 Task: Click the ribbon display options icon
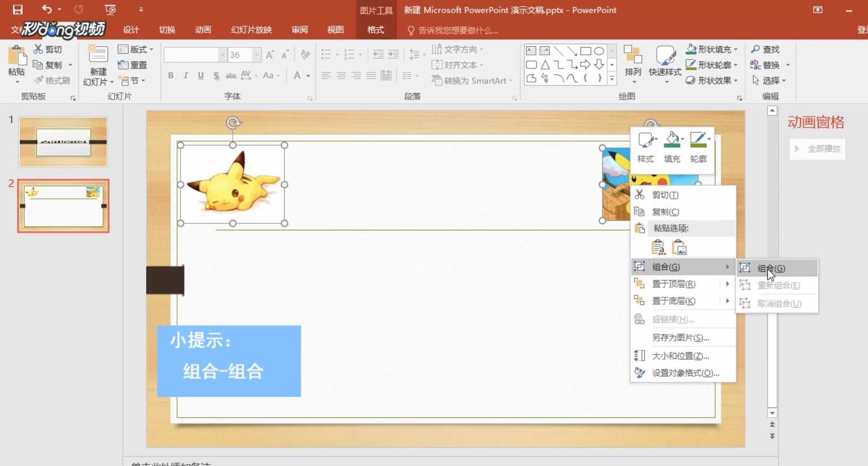click(x=818, y=10)
